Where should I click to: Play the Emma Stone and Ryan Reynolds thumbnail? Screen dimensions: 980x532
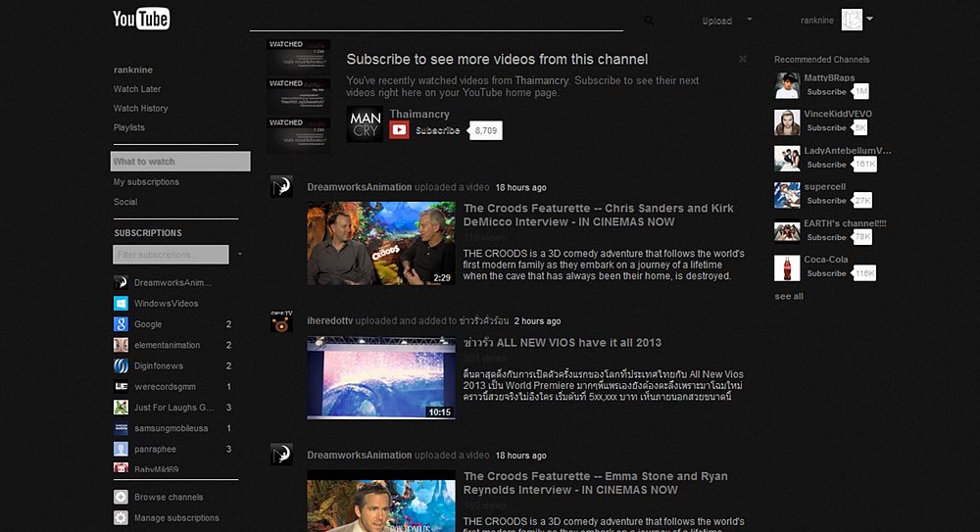click(x=381, y=501)
